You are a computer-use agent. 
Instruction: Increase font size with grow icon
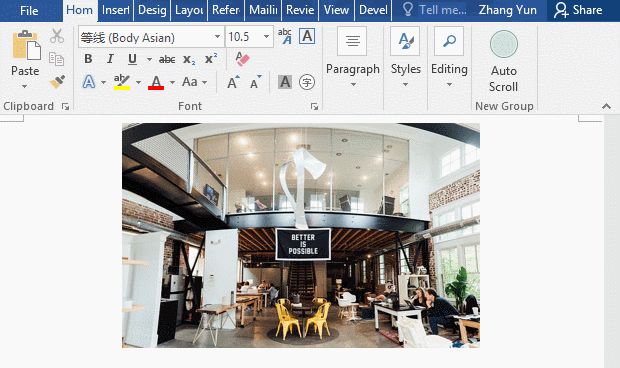click(x=233, y=82)
